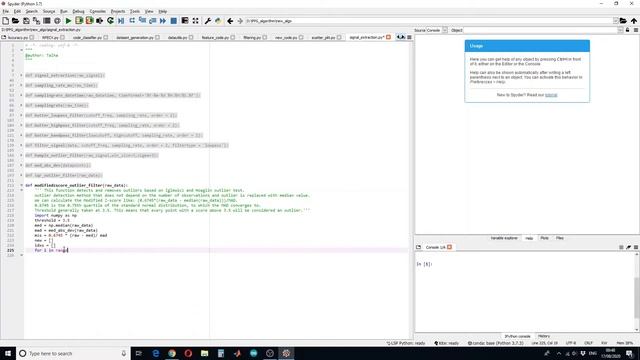Click conda base Python 3.7.3 status entry
The image size is (640, 360).
(x=496, y=343)
